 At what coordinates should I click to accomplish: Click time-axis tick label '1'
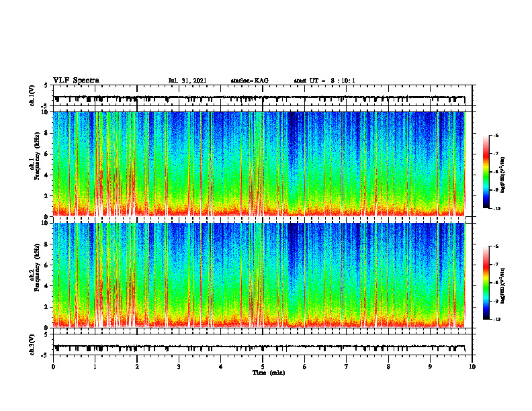click(x=95, y=367)
